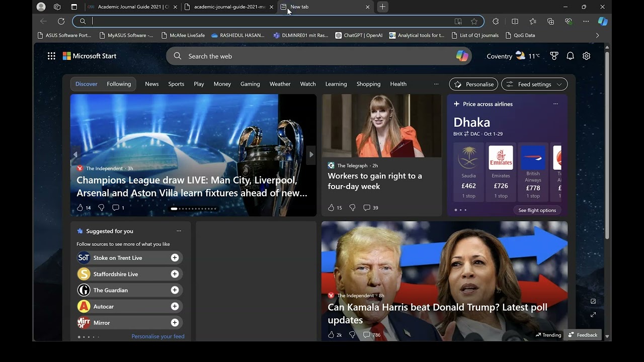The image size is (644, 362).
Task: Open the News category
Action: point(152,84)
